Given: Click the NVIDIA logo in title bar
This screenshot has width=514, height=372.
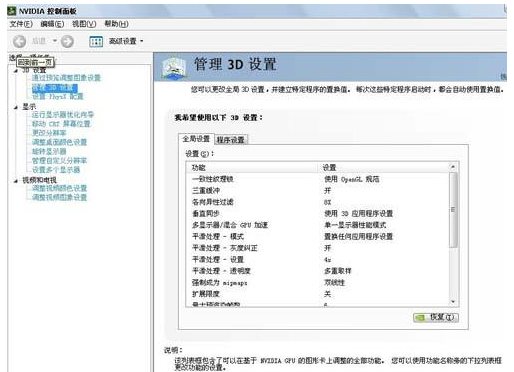Looking at the screenshot, I should 12,11.
